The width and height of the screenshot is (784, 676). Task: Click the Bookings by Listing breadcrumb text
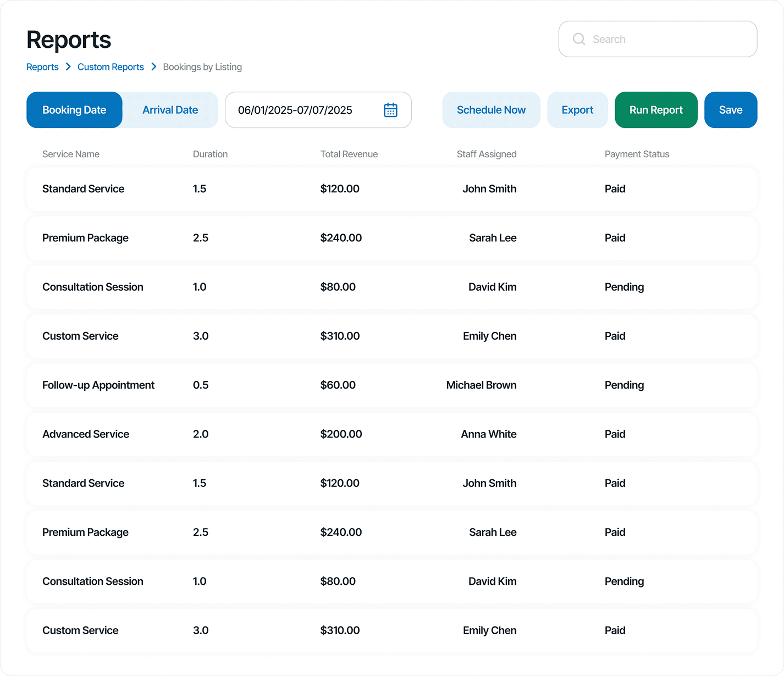202,67
